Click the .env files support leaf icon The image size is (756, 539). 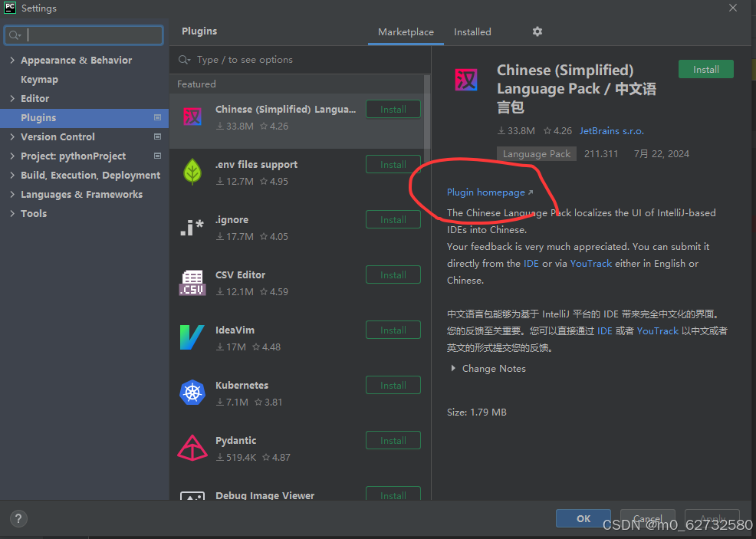click(x=192, y=172)
